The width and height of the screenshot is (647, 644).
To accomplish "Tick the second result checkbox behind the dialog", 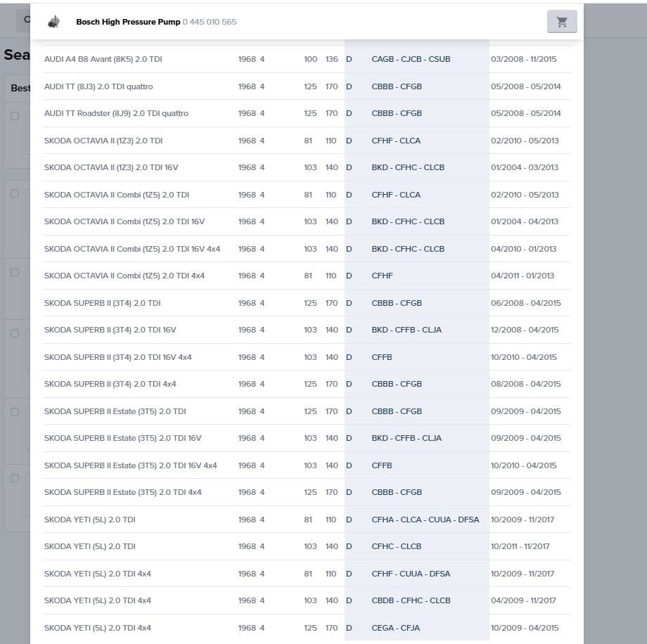I will click(15, 193).
